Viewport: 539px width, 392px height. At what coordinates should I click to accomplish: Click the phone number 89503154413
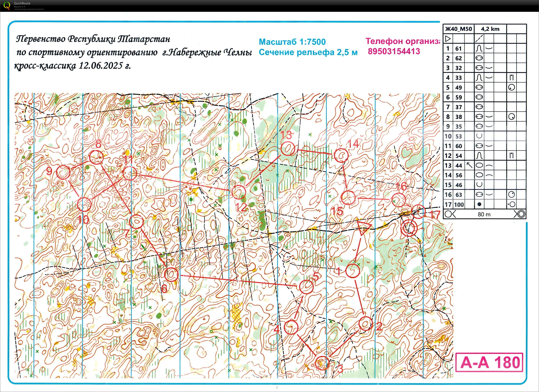click(x=394, y=51)
